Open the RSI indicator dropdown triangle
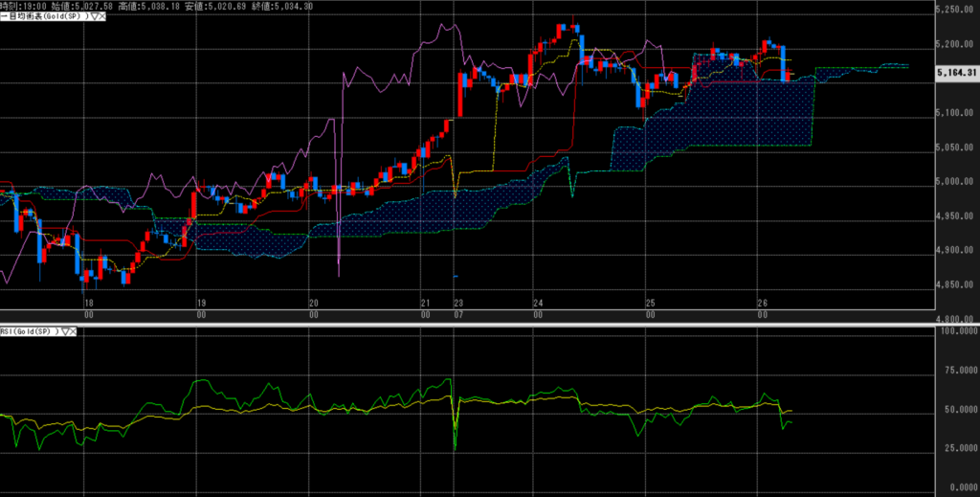This screenshot has height=497, width=980. point(63,331)
